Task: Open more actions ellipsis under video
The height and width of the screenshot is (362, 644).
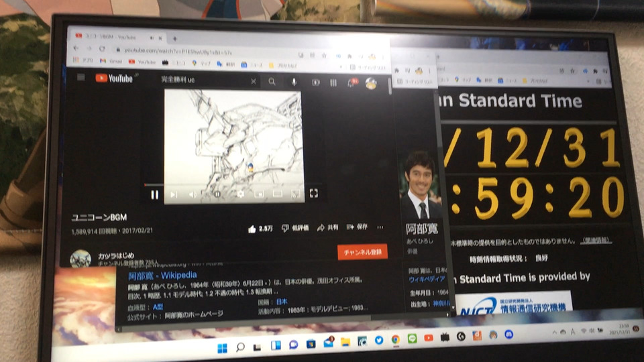Action: click(x=380, y=227)
